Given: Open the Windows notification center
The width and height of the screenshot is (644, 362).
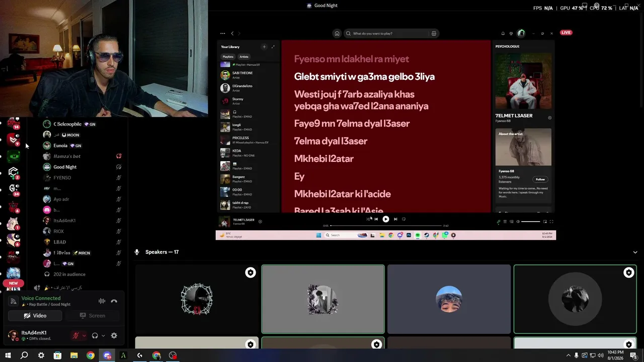Looking at the screenshot, I should [633, 355].
